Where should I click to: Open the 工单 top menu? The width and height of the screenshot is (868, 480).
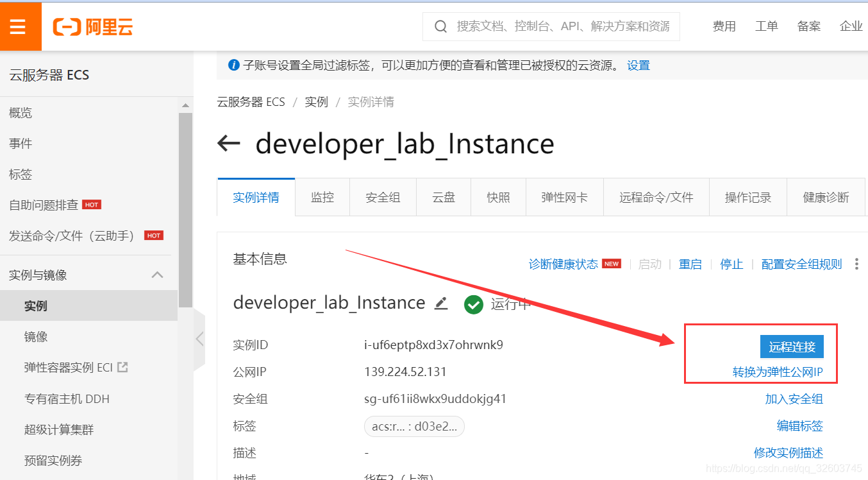click(x=767, y=26)
